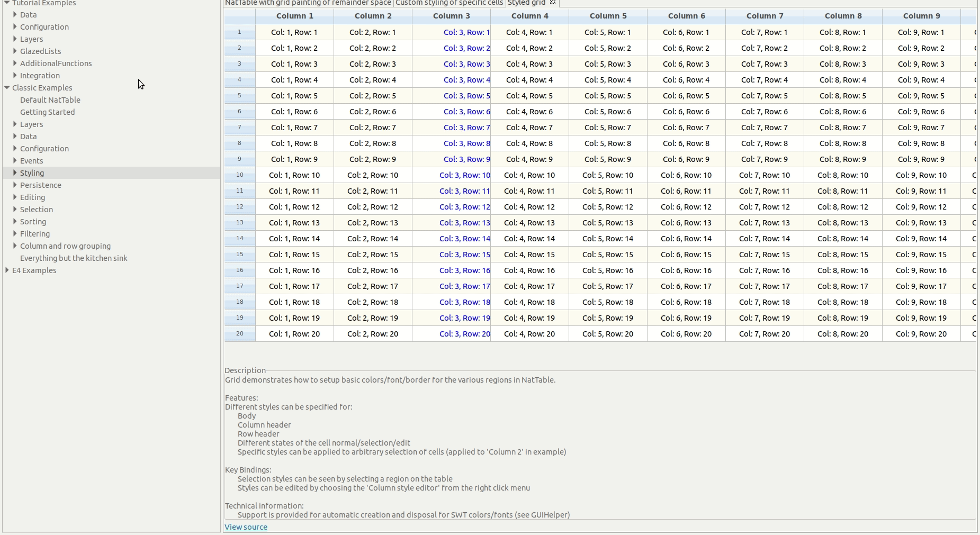The height and width of the screenshot is (535, 980).
Task: Collapse the Classic Examples tree node
Action: pyautogui.click(x=7, y=88)
